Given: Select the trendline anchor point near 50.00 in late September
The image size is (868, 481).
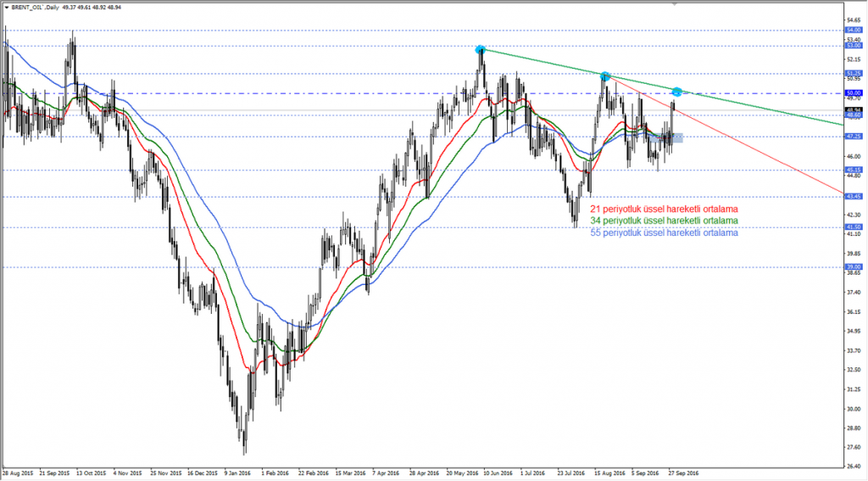Looking at the screenshot, I should click(676, 92).
